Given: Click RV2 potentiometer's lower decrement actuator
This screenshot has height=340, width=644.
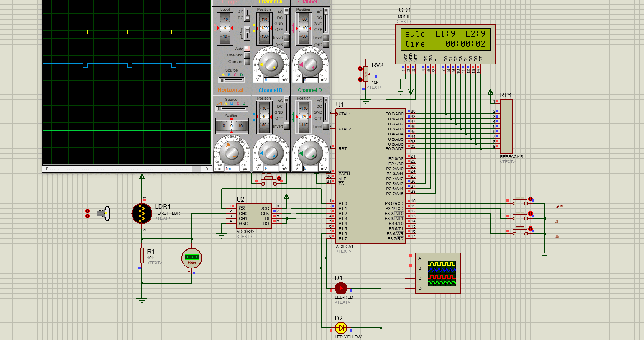Looking at the screenshot, I should coord(360,79).
